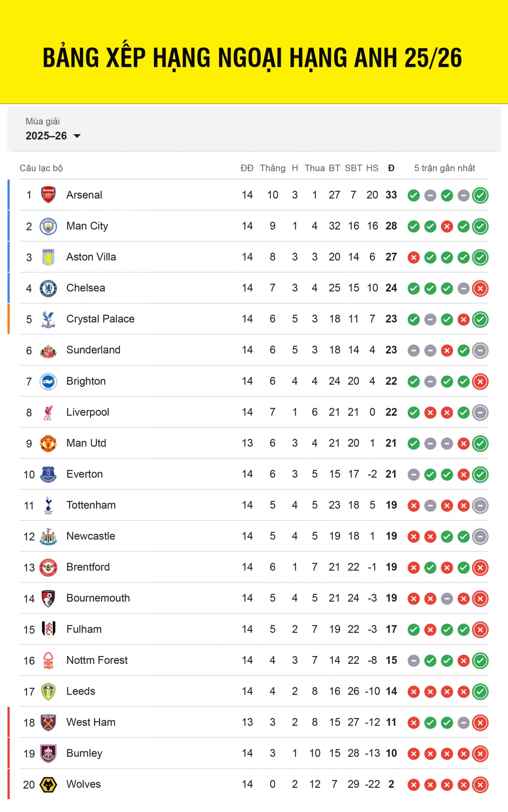Click the West Ham club crest
508x812 pixels.
pyautogui.click(x=48, y=723)
